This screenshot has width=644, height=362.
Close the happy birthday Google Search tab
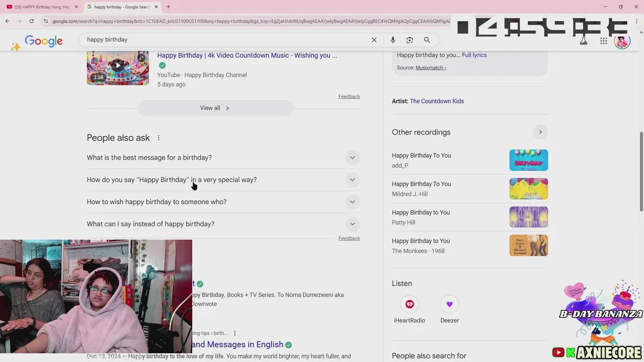(156, 7)
